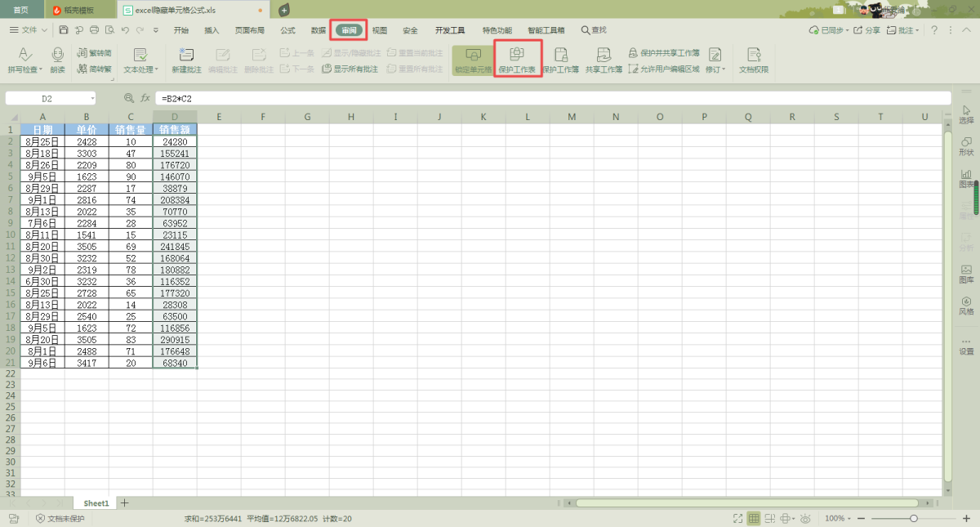Toggle 锁定单元格 (Lock Cell) button

tap(473, 55)
